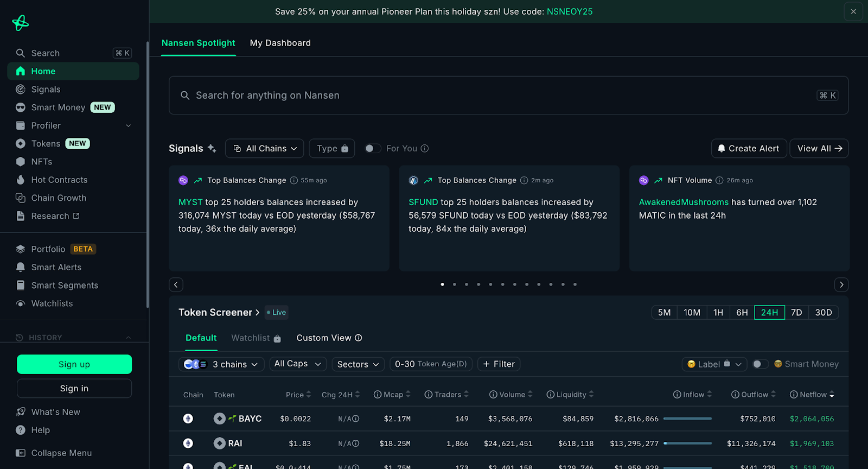Expand the Profiler submenu
This screenshot has height=469, width=868.
129,126
